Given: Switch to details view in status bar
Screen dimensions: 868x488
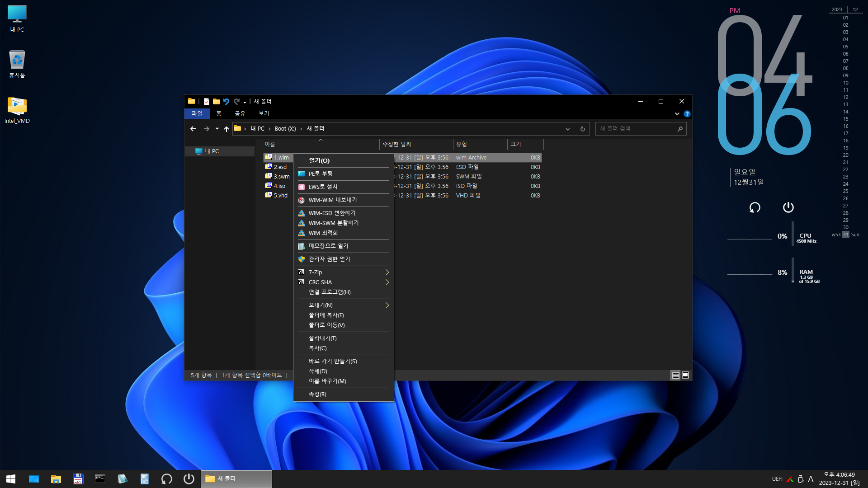Looking at the screenshot, I should [675, 375].
